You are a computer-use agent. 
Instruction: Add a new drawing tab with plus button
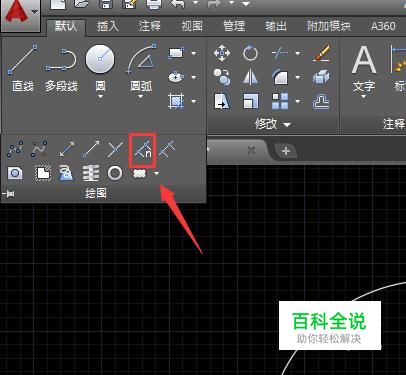coord(286,151)
